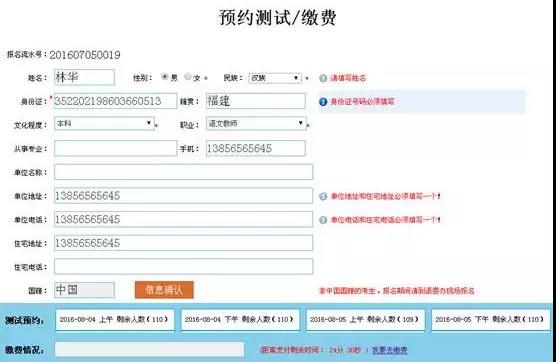
Task: Click the blue info icon beside 身份证号码必须填写
Action: click(x=323, y=102)
